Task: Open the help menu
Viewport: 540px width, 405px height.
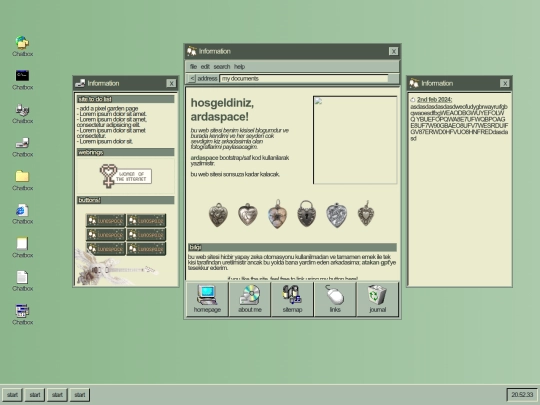Action: pyautogui.click(x=239, y=66)
